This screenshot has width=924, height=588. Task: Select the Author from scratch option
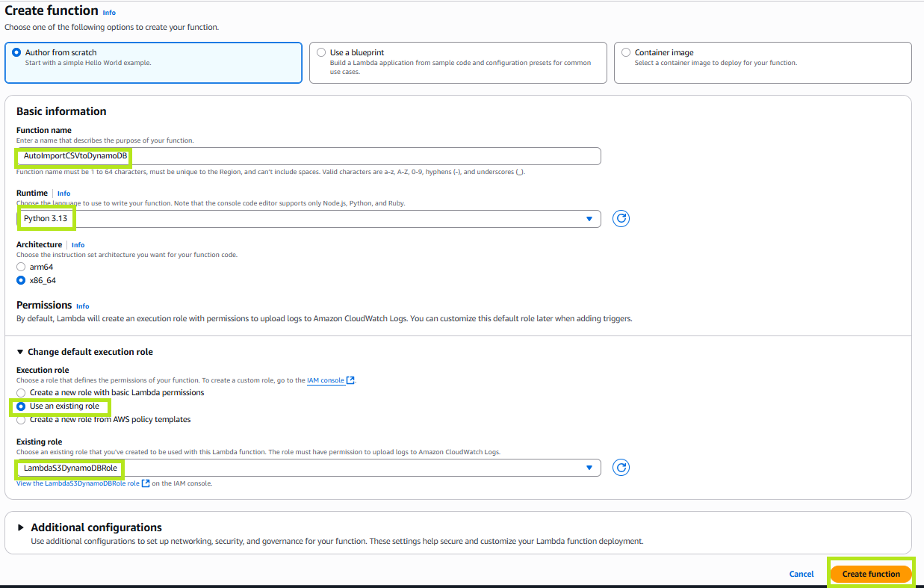(x=16, y=53)
